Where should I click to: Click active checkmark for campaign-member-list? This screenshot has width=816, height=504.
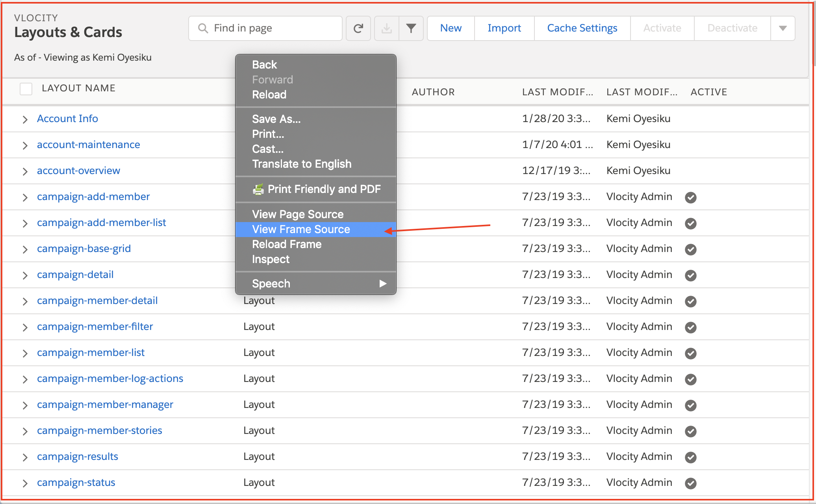click(x=691, y=353)
